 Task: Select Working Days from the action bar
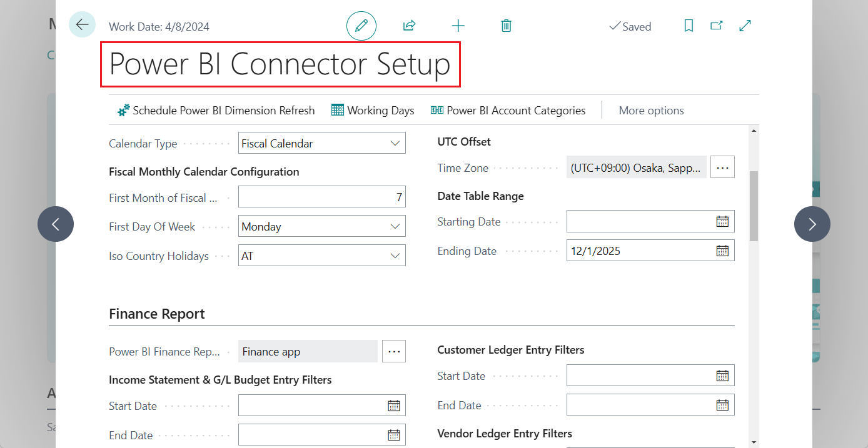click(x=373, y=110)
